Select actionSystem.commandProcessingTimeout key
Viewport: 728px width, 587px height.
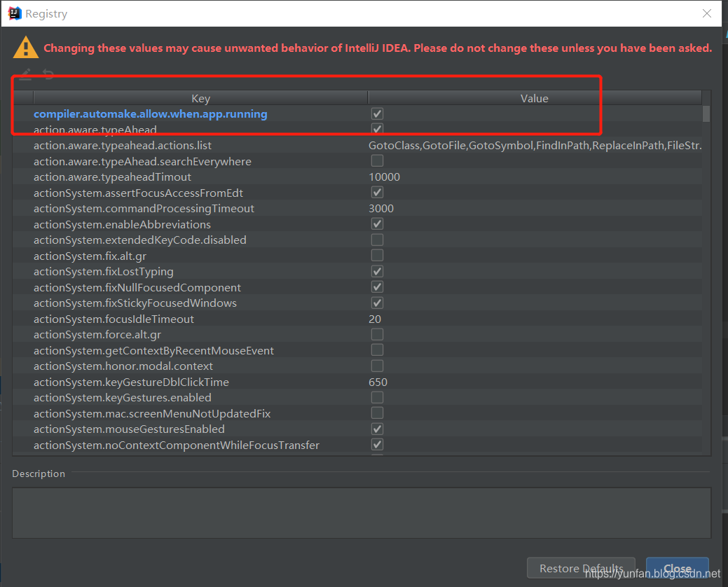[x=144, y=208]
